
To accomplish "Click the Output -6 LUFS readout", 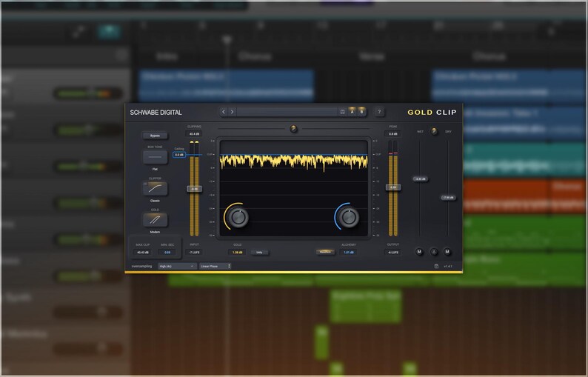I will point(393,253).
